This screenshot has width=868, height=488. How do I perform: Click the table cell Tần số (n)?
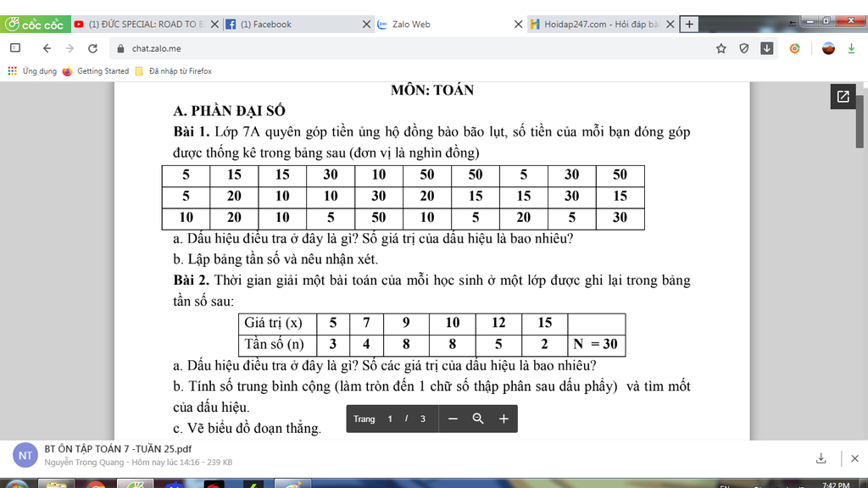tap(278, 344)
